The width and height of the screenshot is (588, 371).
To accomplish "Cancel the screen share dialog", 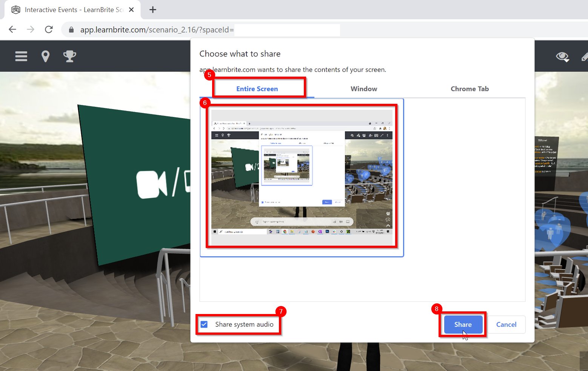I will coord(506,325).
